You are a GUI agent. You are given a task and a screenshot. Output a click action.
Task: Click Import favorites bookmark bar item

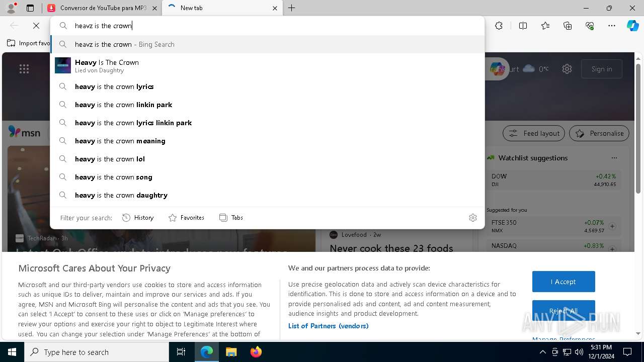point(28,43)
